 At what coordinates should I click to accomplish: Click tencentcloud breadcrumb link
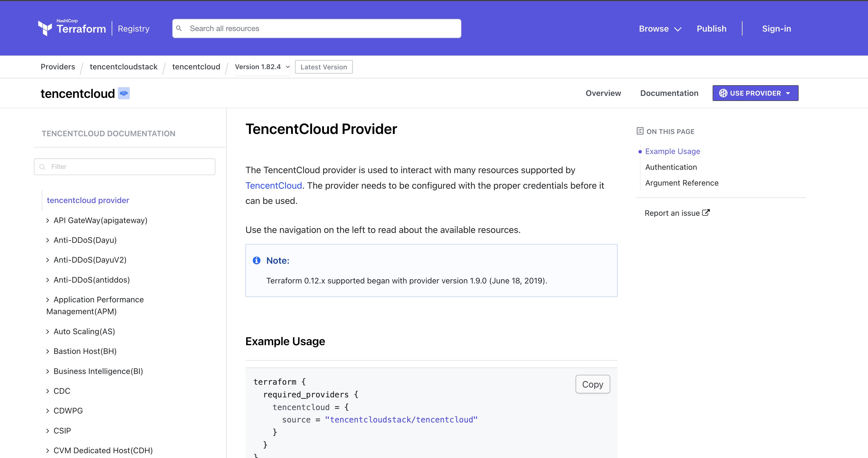(196, 67)
